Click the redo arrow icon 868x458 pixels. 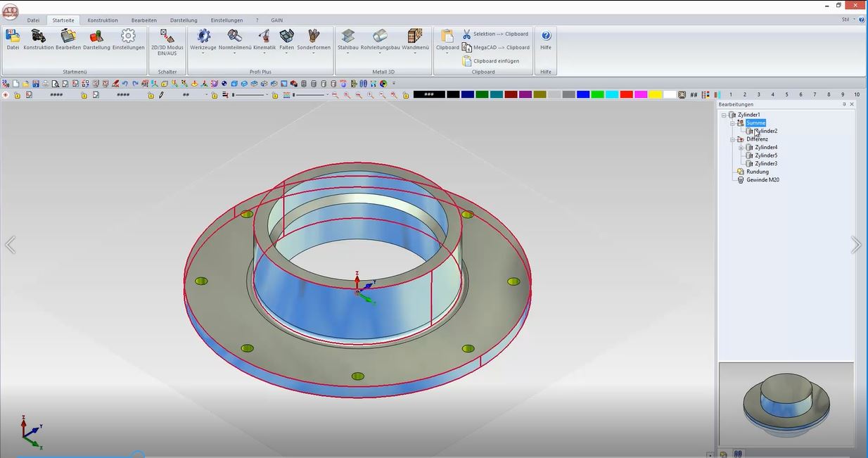134,84
